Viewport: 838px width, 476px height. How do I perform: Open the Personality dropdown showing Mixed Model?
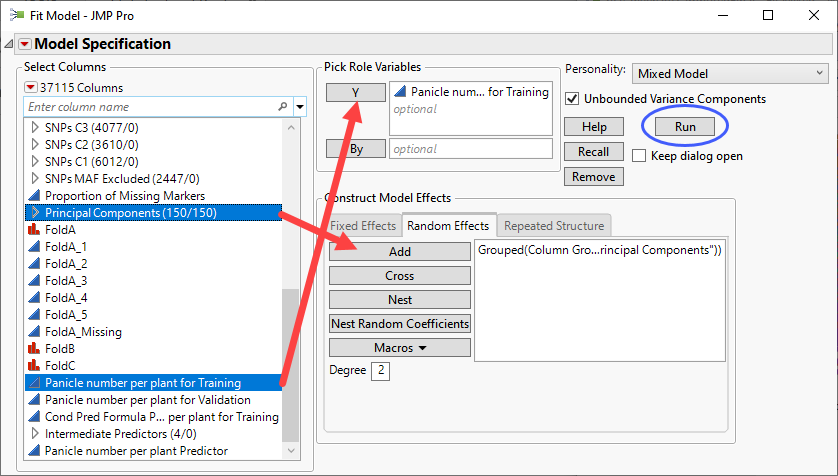click(x=729, y=73)
